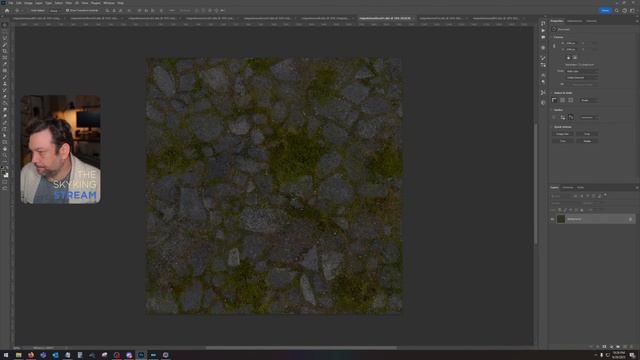Select the Brush tool
640x360 pixels.
[5, 77]
